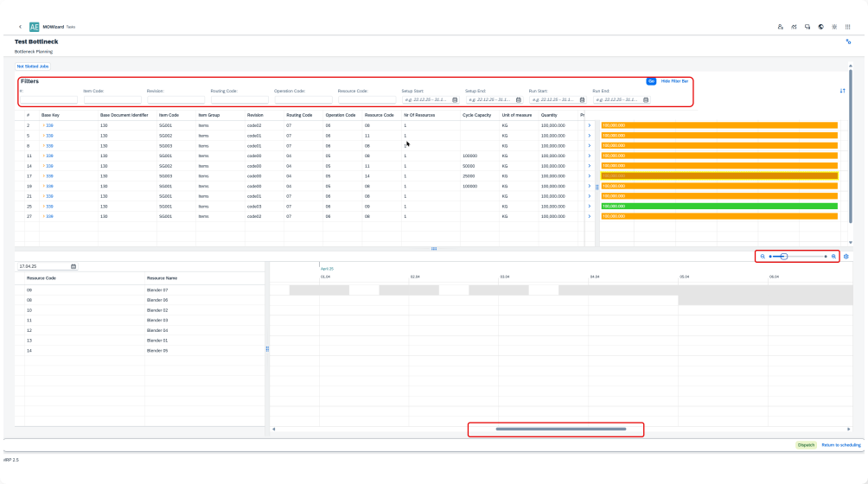Image resolution: width=868 pixels, height=484 pixels.
Task: Open the user profile icon in header
Action: pyautogui.click(x=781, y=27)
